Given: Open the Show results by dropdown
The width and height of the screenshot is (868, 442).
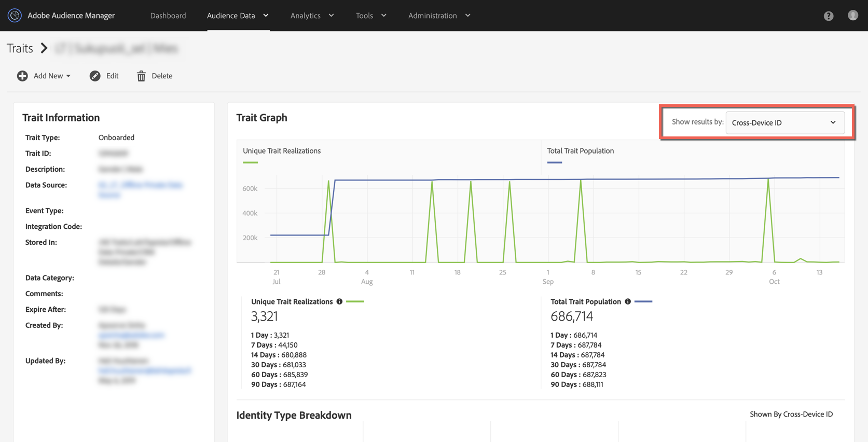Looking at the screenshot, I should pos(784,122).
